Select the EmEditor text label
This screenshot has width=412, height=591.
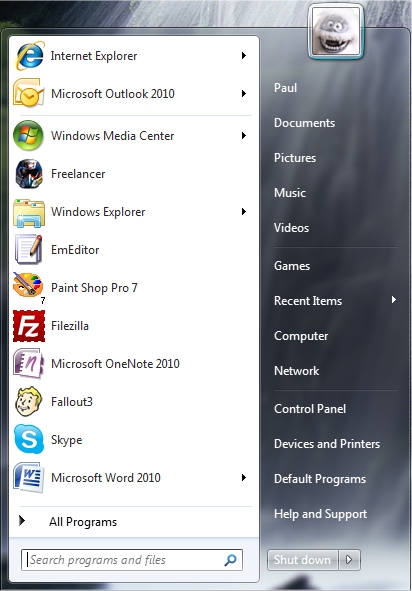75,250
